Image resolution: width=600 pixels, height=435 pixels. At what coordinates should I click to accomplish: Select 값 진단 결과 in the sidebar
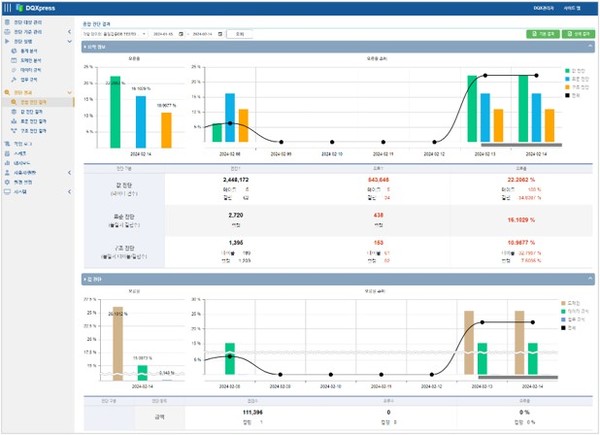[33, 111]
